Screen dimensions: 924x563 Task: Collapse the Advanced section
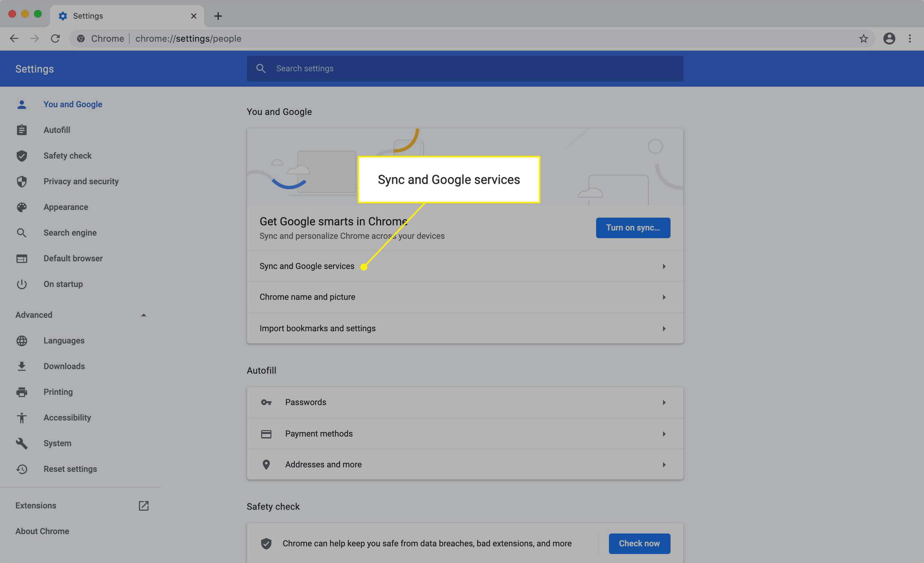(143, 315)
